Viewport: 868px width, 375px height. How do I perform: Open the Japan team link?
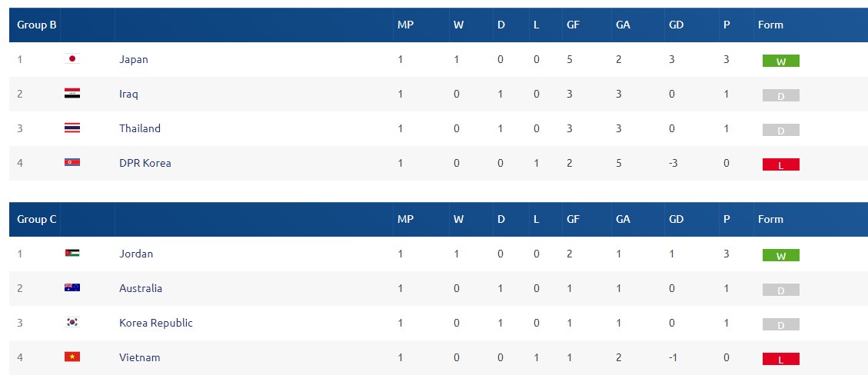[x=134, y=59]
